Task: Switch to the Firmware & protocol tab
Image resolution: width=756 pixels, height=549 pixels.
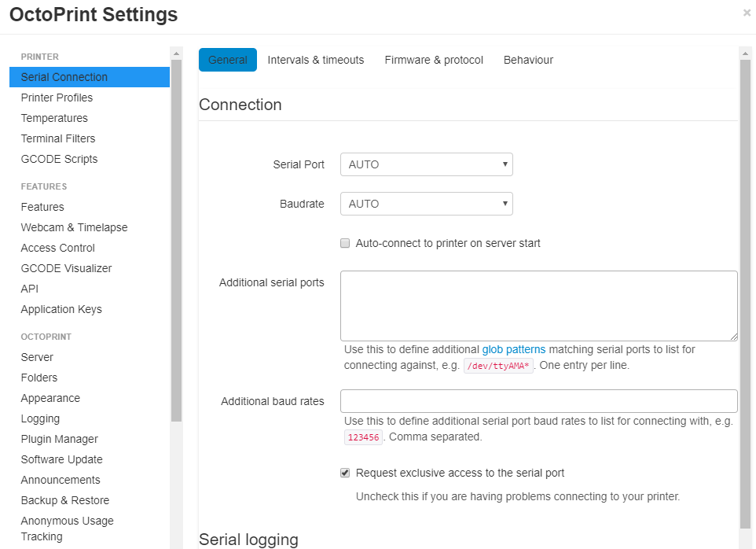Action: point(434,60)
